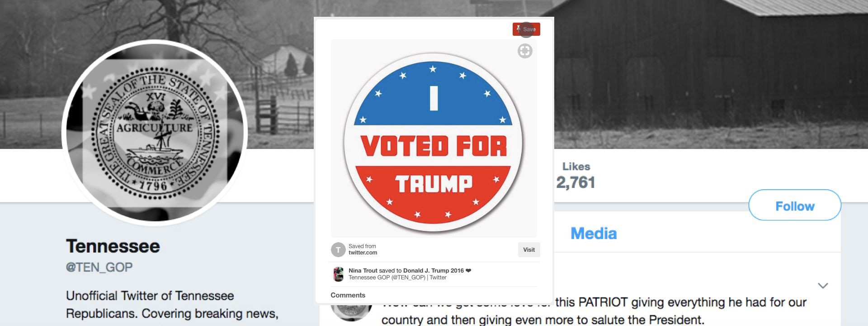Open the twitter.com source link
The image size is (868, 326).
point(363,253)
